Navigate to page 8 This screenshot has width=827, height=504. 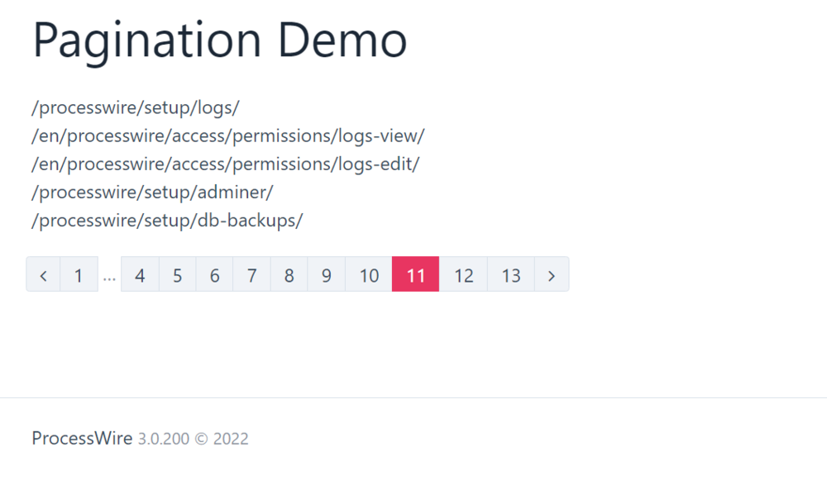pos(289,274)
